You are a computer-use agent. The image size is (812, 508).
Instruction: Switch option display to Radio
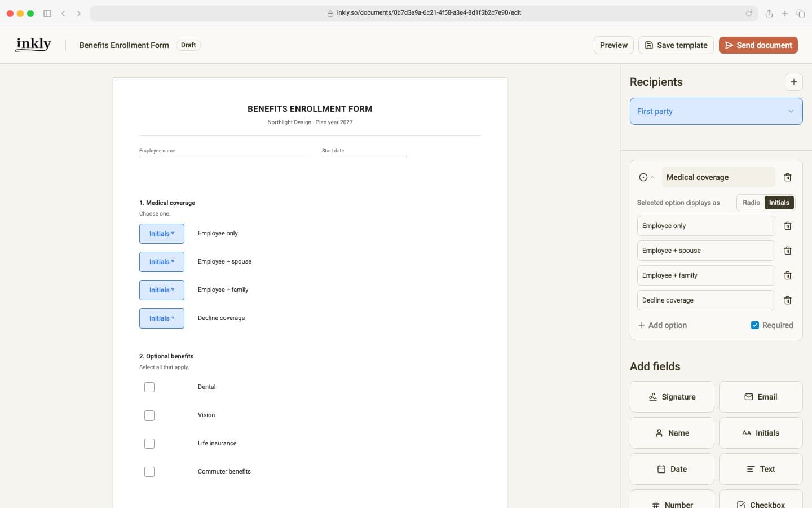pyautogui.click(x=751, y=203)
